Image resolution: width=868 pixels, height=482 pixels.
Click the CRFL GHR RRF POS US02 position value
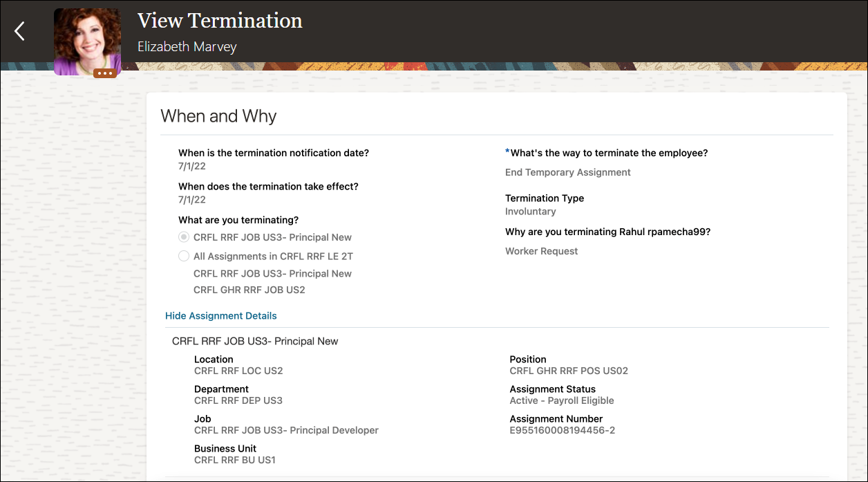pos(569,371)
